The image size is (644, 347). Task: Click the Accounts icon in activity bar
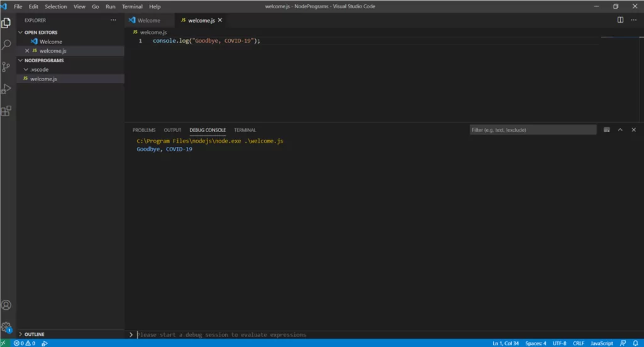click(6, 306)
